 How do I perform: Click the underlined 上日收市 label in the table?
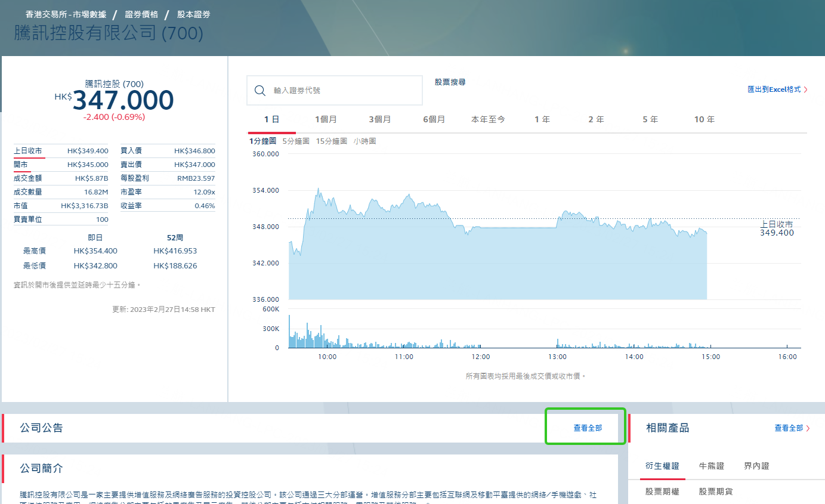coord(27,151)
